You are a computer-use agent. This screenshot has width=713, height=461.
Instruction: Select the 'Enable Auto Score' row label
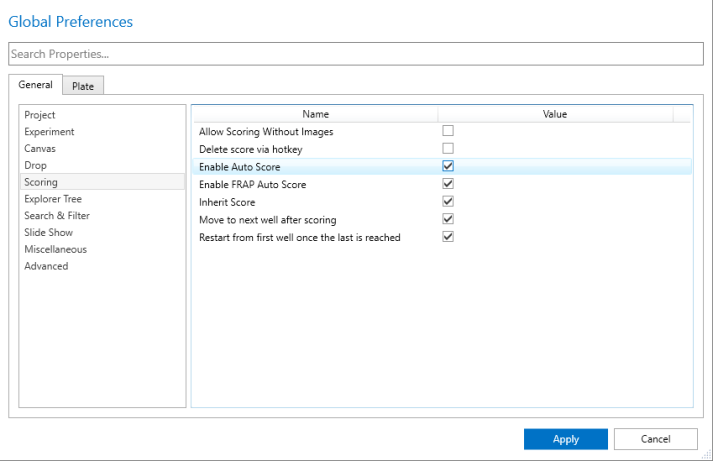click(x=240, y=167)
